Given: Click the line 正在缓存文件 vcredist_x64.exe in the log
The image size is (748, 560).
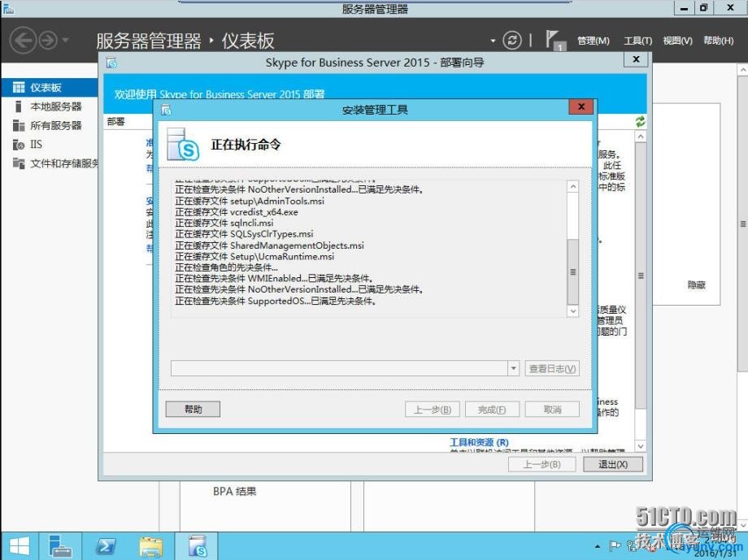Looking at the screenshot, I should [x=237, y=212].
